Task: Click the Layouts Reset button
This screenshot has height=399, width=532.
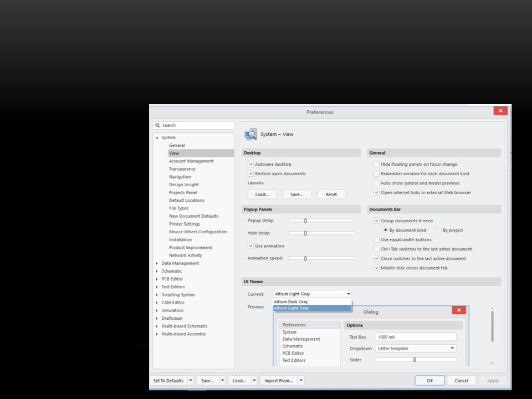Action: pos(331,195)
